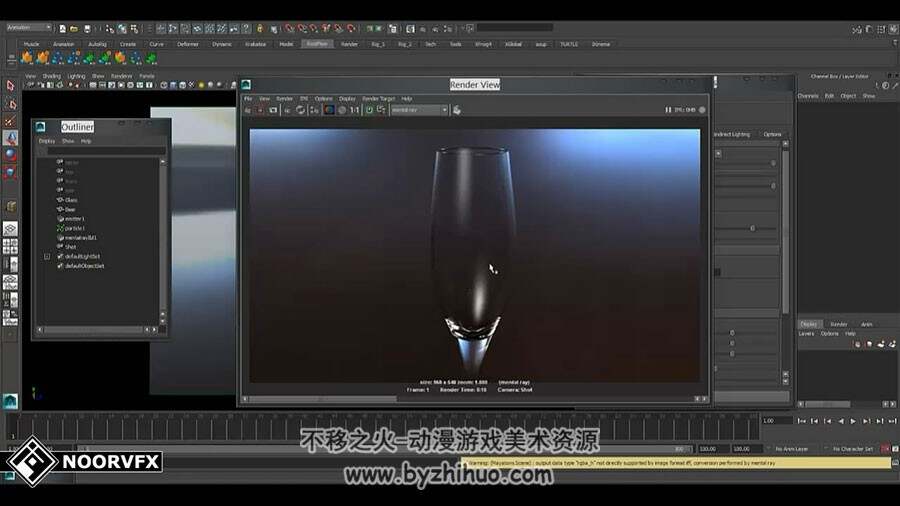This screenshot has width=900, height=506.
Task: Click the Open Scene folder icon
Action: tap(74, 28)
